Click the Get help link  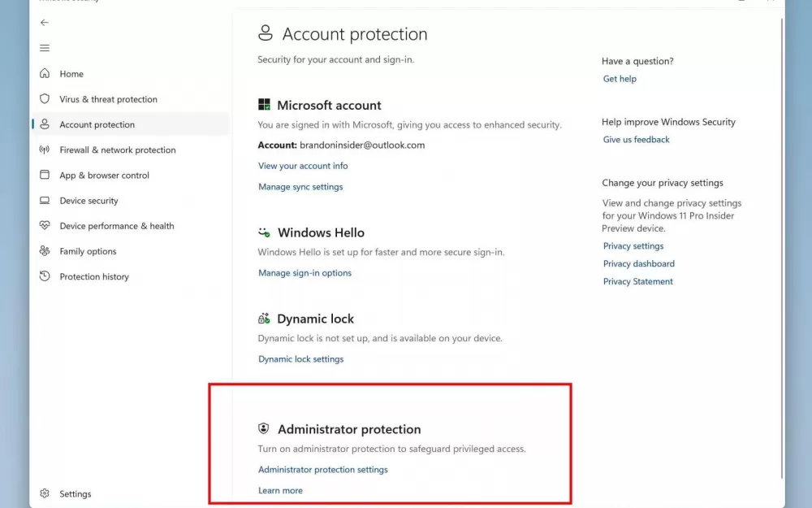pos(620,79)
